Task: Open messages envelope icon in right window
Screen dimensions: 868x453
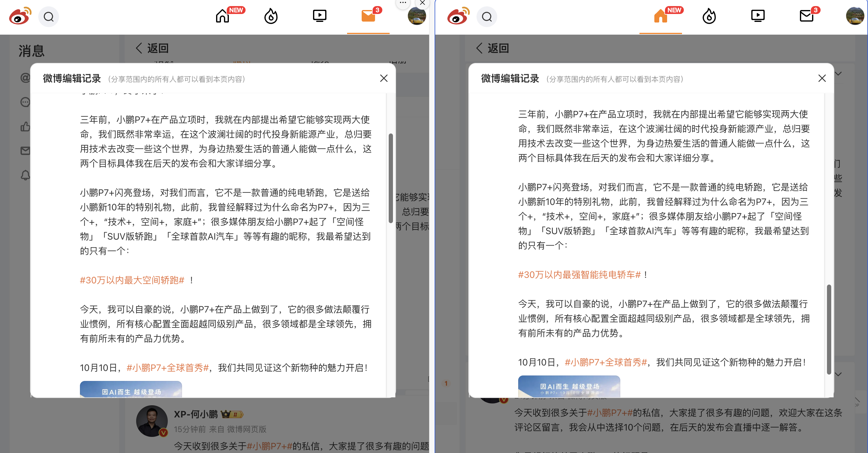Action: click(x=807, y=16)
